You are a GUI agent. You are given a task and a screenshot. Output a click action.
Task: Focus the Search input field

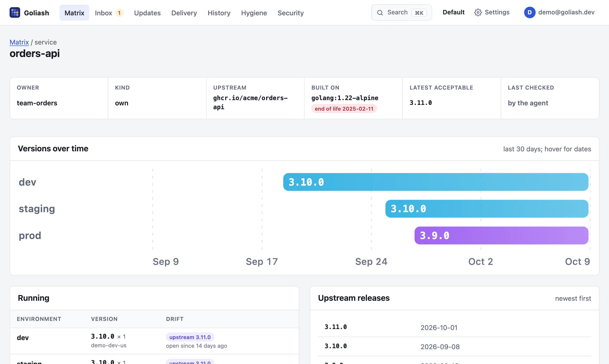coord(402,12)
